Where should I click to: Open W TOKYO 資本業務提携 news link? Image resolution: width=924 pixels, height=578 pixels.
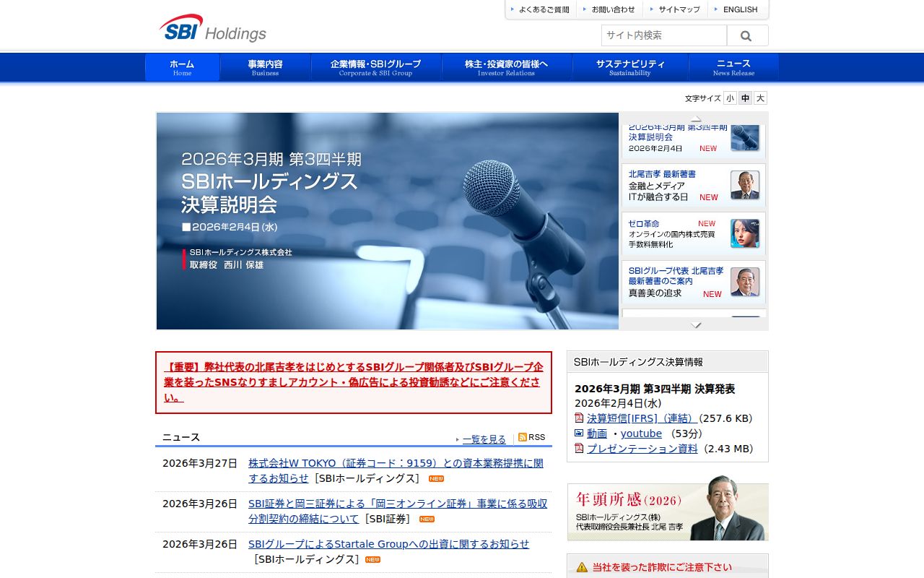coord(396,470)
